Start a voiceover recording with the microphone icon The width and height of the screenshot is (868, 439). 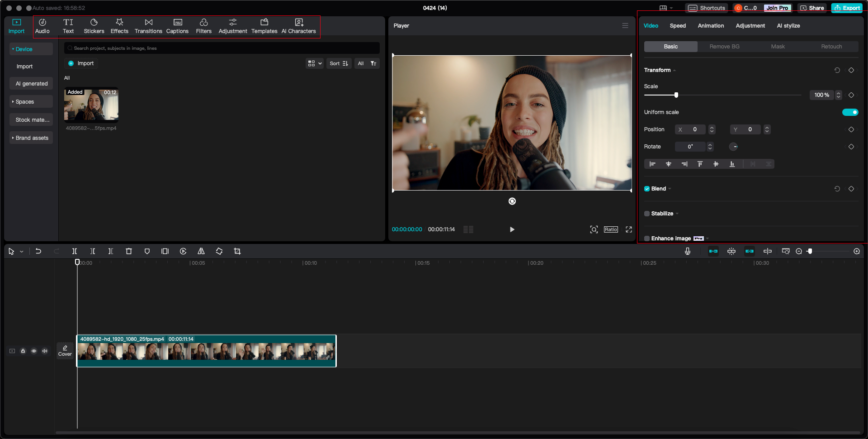coord(687,251)
